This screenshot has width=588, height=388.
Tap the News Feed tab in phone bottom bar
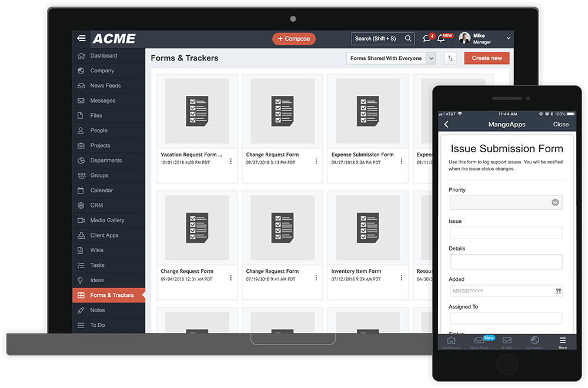tap(479, 342)
